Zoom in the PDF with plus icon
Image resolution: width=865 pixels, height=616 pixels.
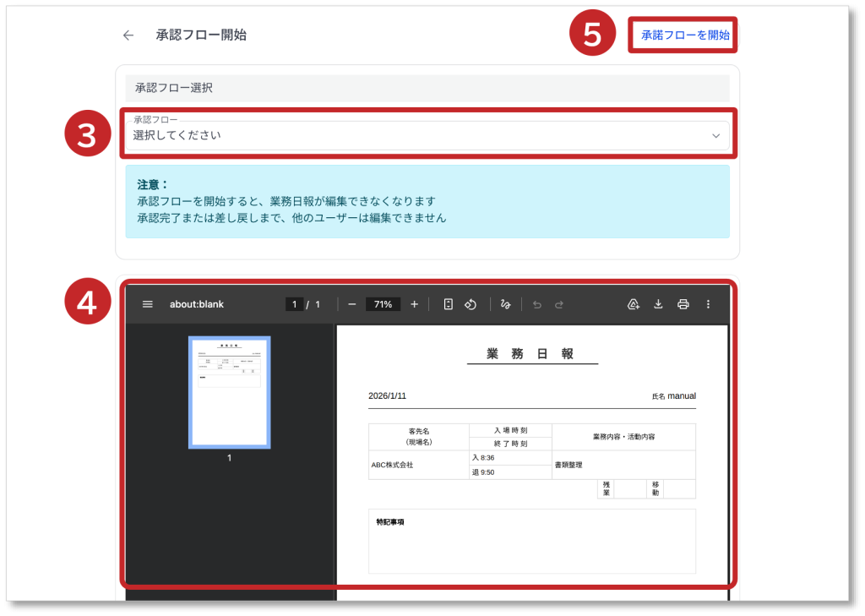[x=414, y=304]
